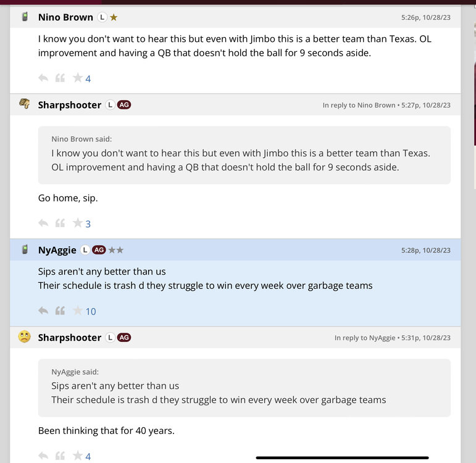
Task: Reply to NyAggie's post
Action: [43, 311]
